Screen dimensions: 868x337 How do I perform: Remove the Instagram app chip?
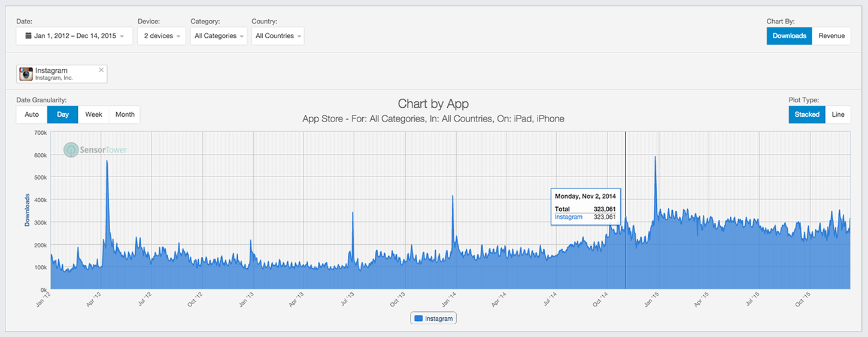coord(101,70)
